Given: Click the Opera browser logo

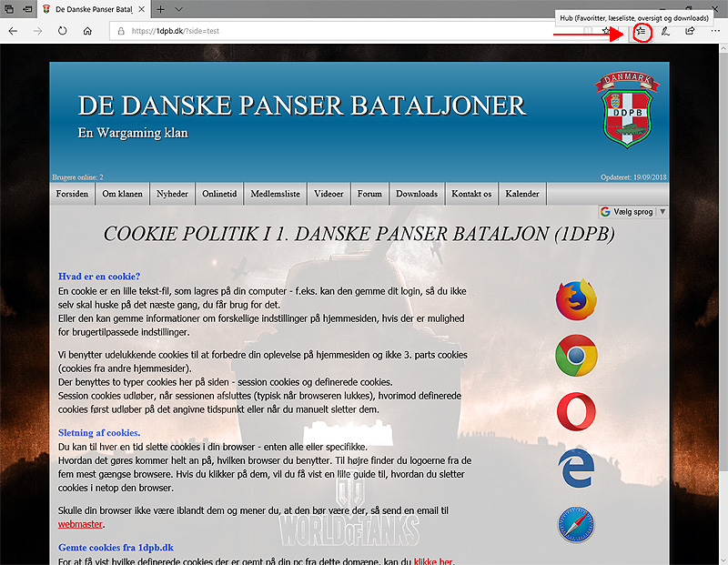Looking at the screenshot, I should [575, 411].
